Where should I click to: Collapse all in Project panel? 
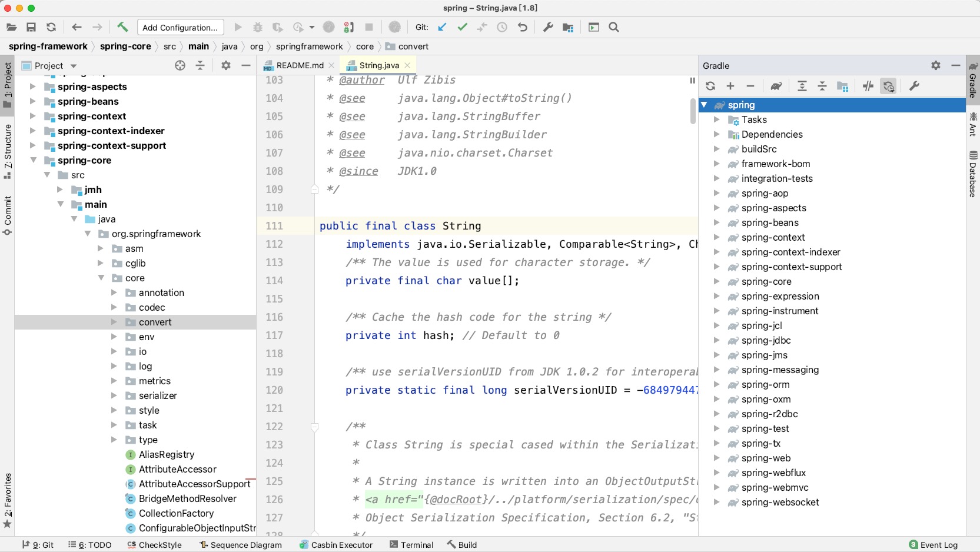(x=200, y=65)
